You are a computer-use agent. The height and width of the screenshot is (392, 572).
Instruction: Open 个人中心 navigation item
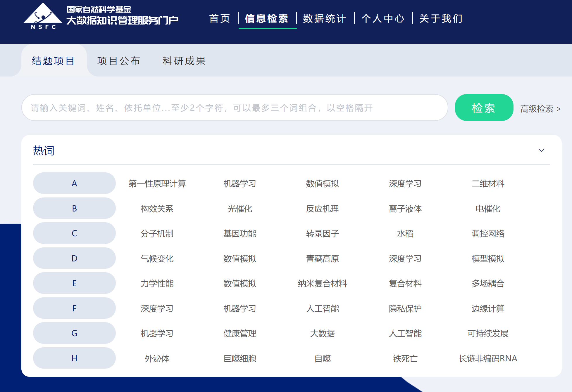coord(383,18)
